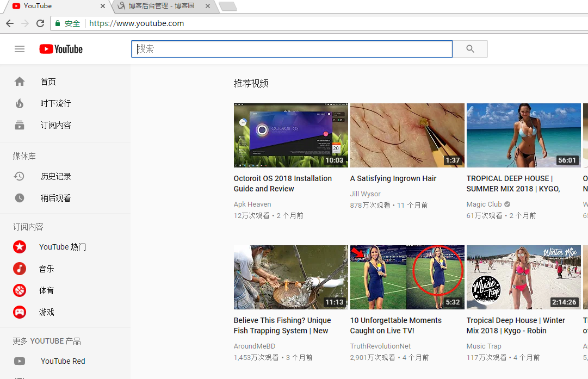
Task: Open a new browser tab
Action: point(227,7)
